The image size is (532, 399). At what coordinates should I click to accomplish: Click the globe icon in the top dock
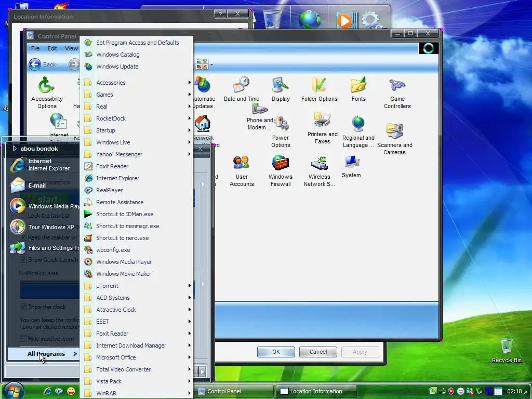click(x=310, y=19)
